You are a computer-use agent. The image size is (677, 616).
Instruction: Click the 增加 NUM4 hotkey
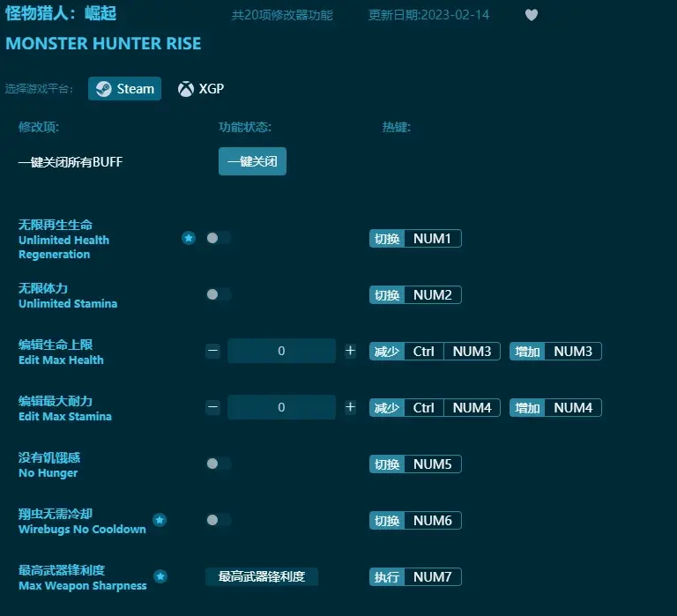(555, 407)
